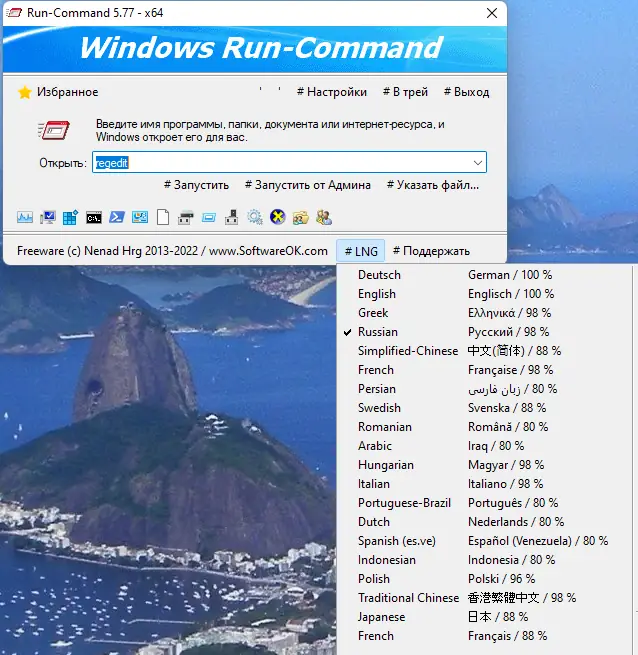Click the Run-Command title bar icon
This screenshot has height=655, width=638.
(14, 13)
